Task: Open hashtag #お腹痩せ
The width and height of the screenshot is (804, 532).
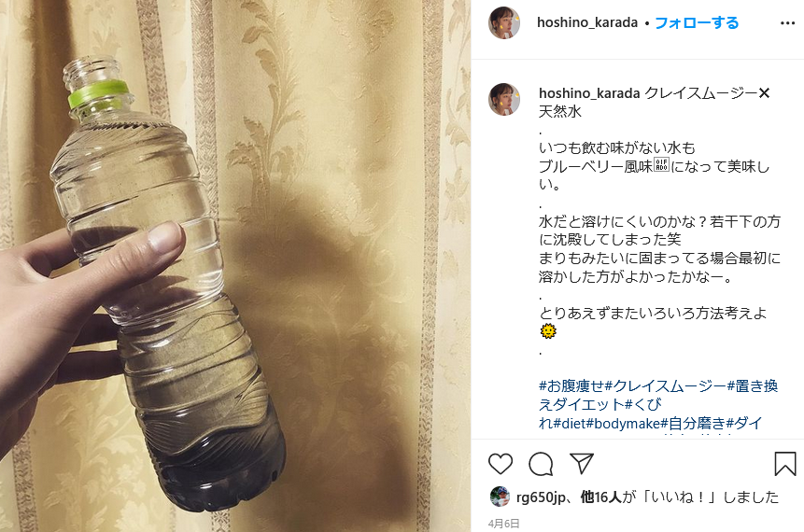Action: point(571,385)
